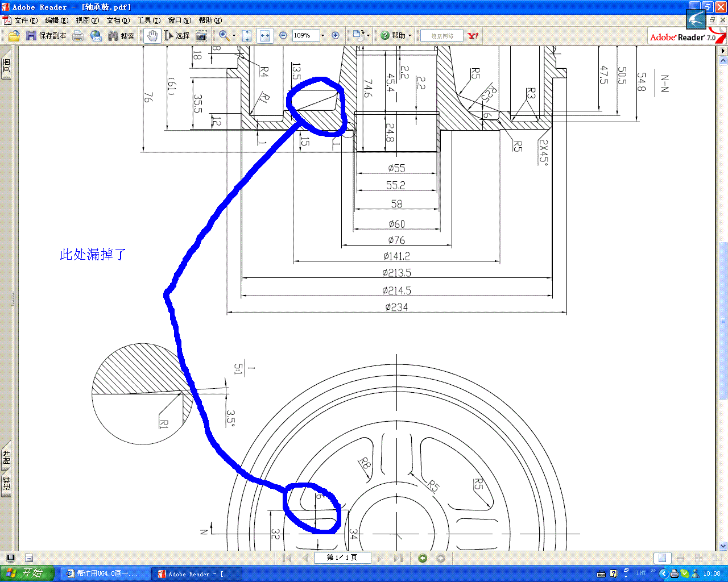Click the system tray clock 10:08
This screenshot has width=728, height=582.
pos(712,573)
